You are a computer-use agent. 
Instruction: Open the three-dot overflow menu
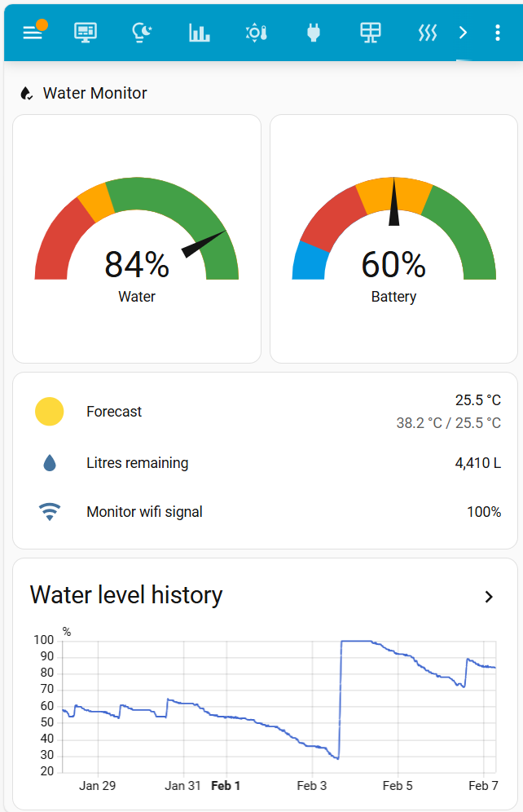pos(498,32)
